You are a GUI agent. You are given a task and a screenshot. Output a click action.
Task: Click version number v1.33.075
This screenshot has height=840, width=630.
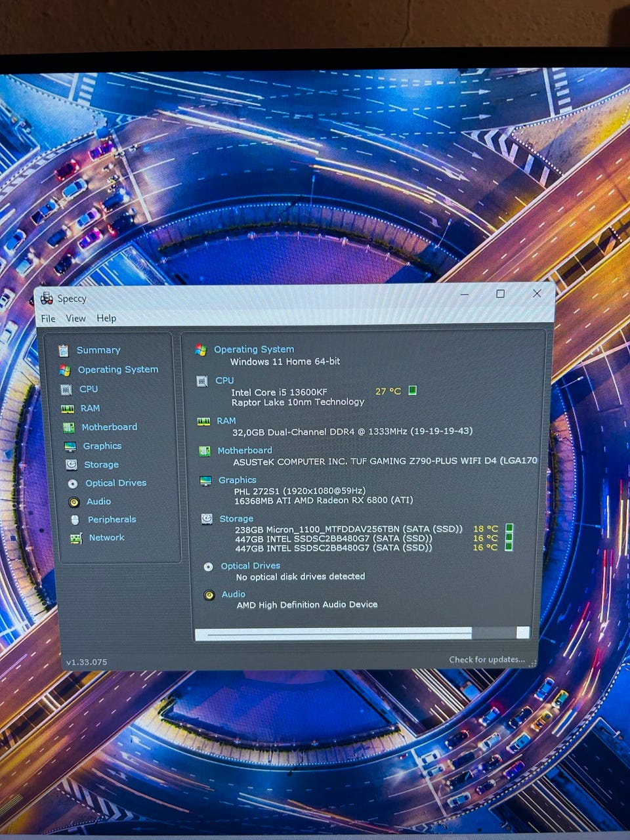click(87, 662)
